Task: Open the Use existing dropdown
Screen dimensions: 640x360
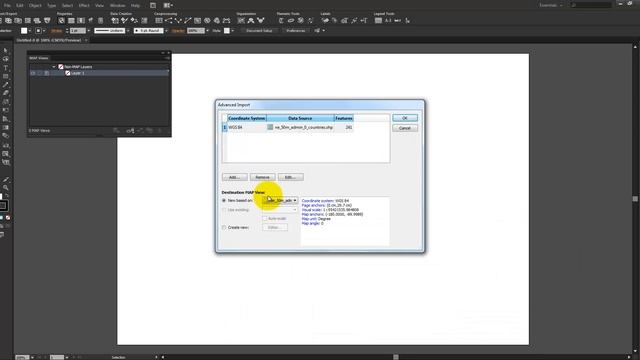Action: (x=280, y=210)
